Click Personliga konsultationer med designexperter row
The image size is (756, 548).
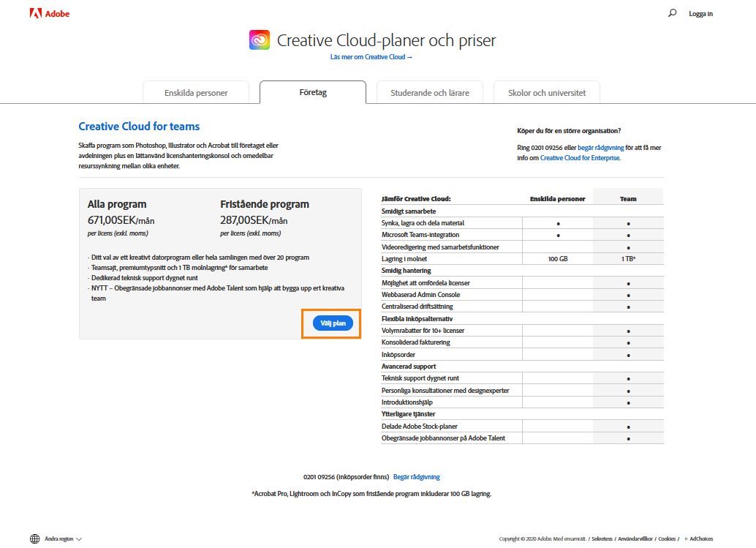(522, 390)
